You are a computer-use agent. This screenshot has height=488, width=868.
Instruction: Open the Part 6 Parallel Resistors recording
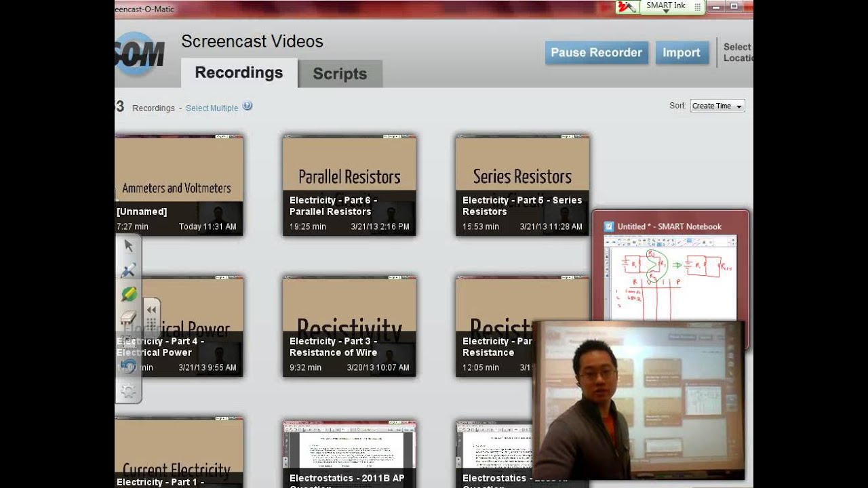[x=349, y=185]
